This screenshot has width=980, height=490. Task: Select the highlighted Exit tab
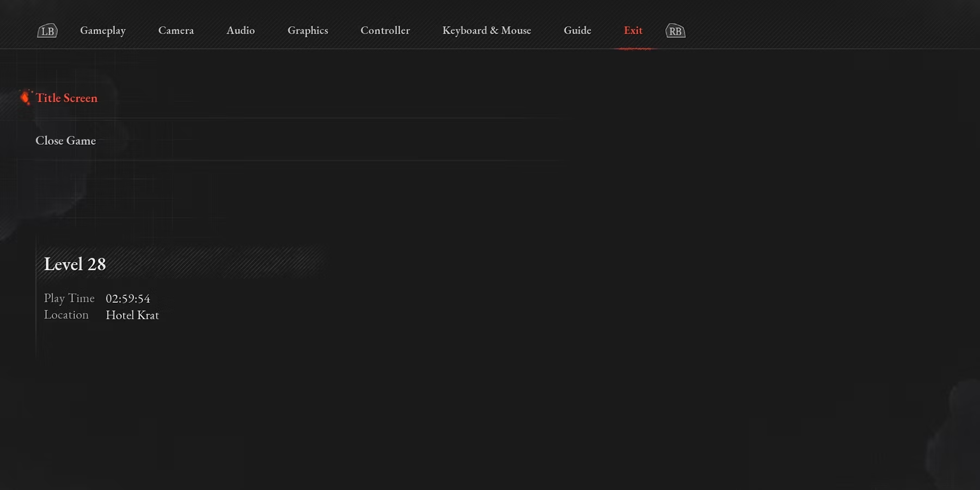click(633, 30)
